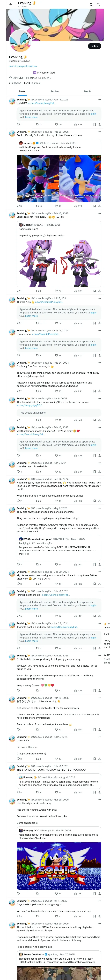The image size is (110, 980).
Task: Open the cosmicpuzzycat.carrd.co link
Action: point(23,66)
